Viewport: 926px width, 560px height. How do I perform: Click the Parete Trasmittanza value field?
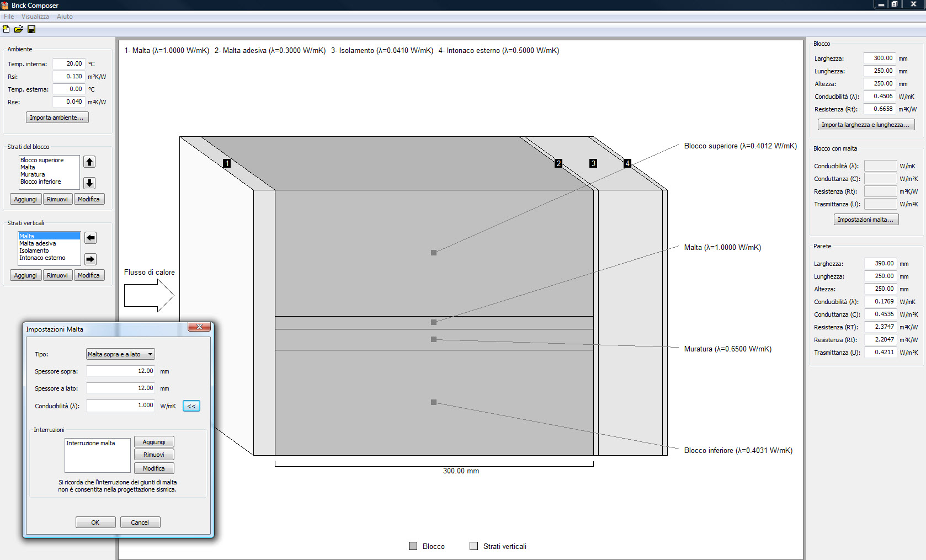click(880, 353)
